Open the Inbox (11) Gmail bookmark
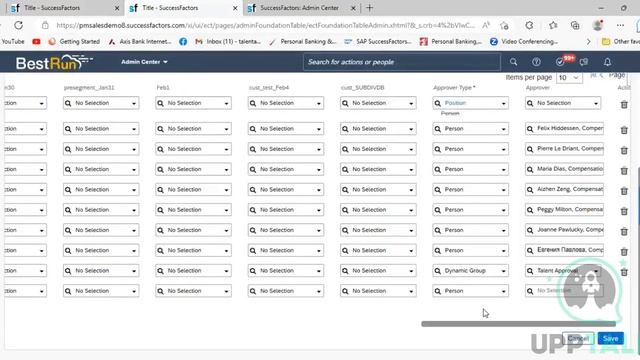Image resolution: width=640 pixels, height=360 pixels. click(x=228, y=41)
